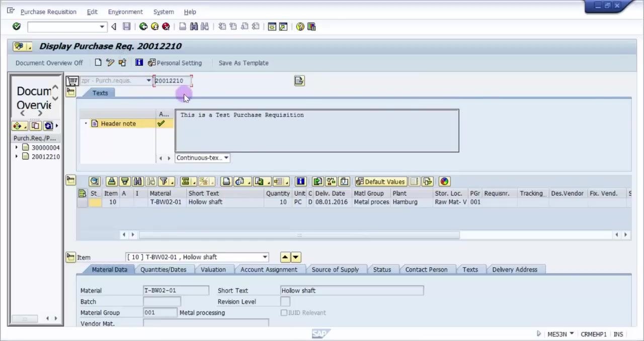Click Save As Template button
Screen dimensions: 644x341
pyautogui.click(x=244, y=63)
